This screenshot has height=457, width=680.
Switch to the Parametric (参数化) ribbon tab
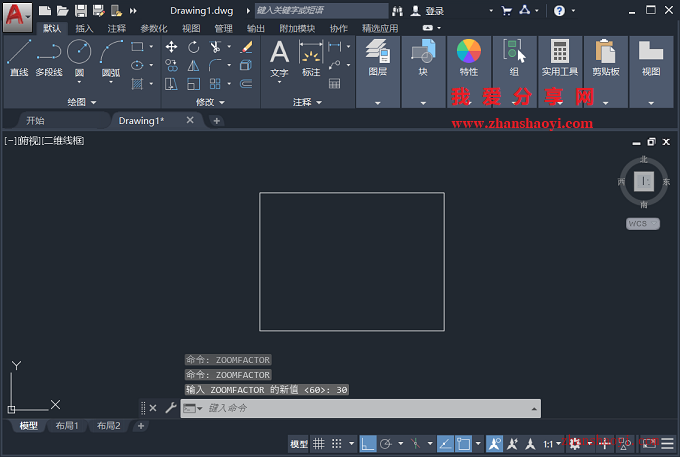pyautogui.click(x=154, y=29)
